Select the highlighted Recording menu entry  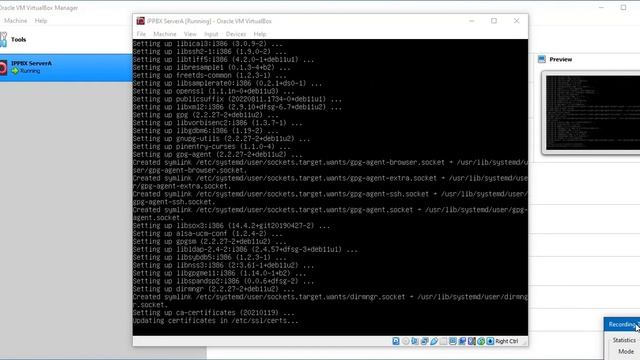[622, 324]
